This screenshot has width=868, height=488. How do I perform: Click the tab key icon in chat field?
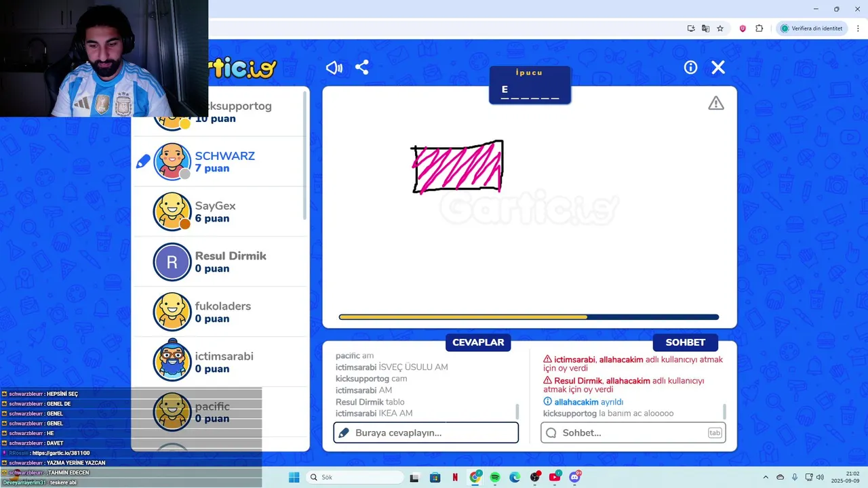click(x=715, y=432)
